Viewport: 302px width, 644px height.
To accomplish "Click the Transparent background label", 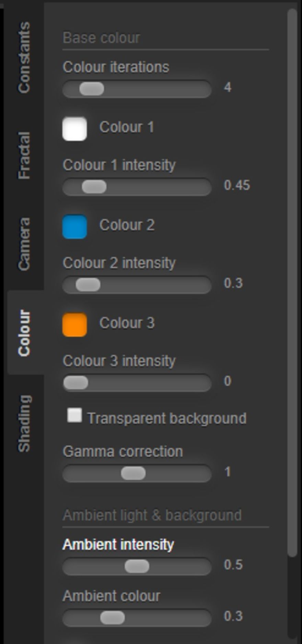I will [x=167, y=418].
